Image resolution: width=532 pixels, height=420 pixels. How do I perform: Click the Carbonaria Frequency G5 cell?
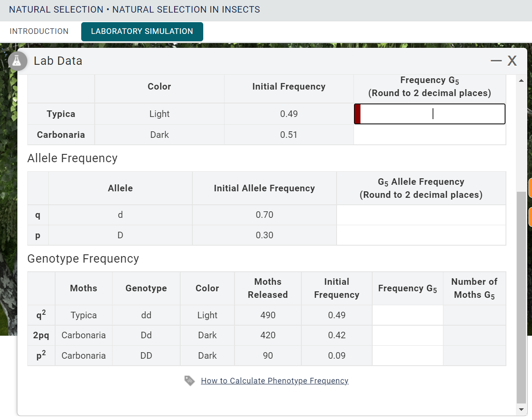coord(430,135)
